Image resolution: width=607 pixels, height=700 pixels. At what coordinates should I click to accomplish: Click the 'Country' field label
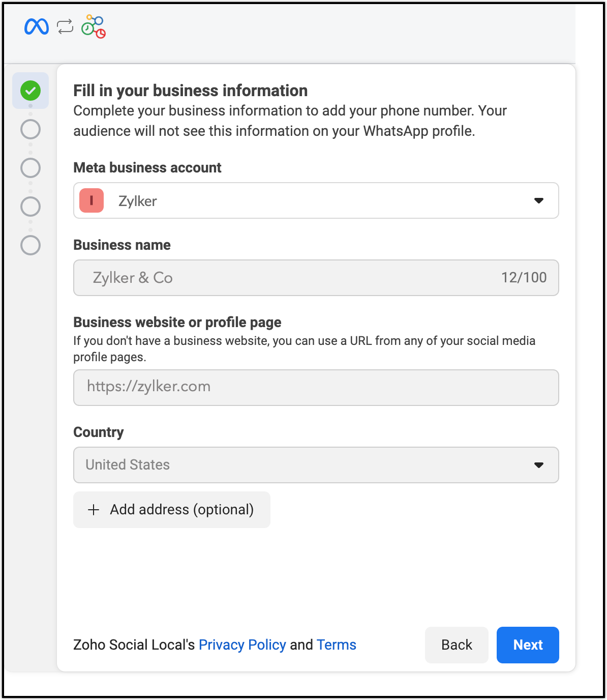(99, 432)
